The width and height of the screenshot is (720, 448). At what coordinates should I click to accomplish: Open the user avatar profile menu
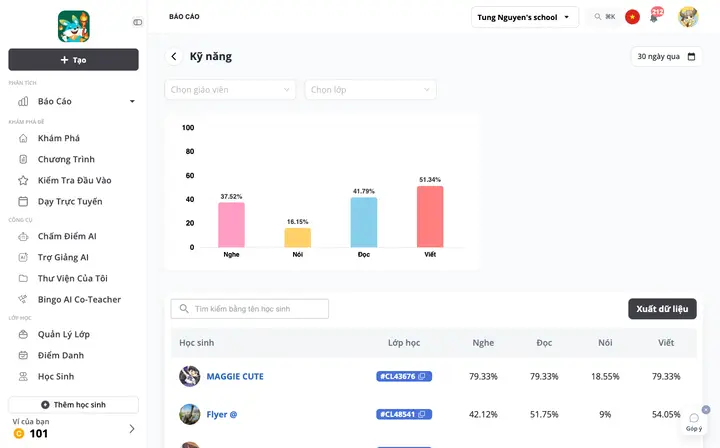coord(688,17)
